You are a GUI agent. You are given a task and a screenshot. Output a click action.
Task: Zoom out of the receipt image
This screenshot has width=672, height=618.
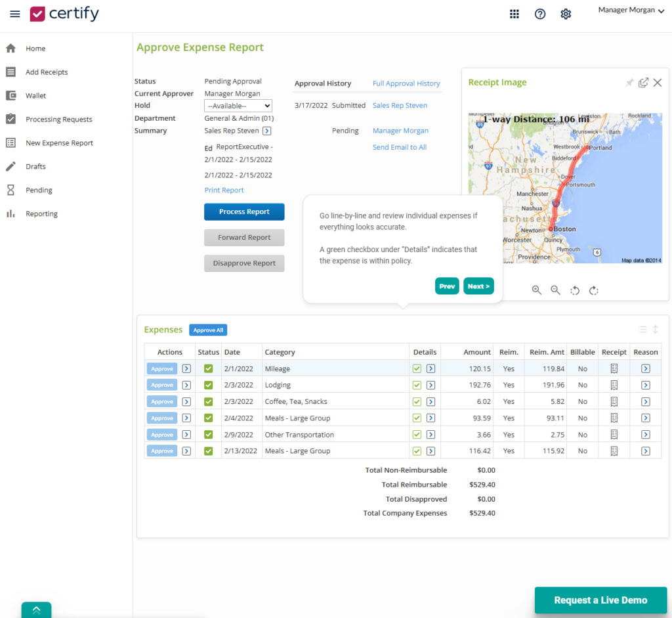click(x=555, y=290)
